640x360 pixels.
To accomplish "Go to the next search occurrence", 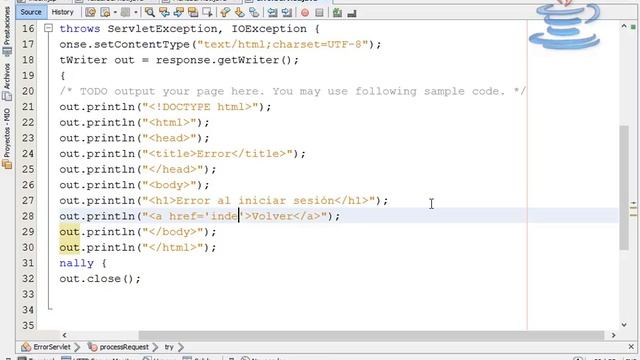I will pyautogui.click(x=179, y=13).
